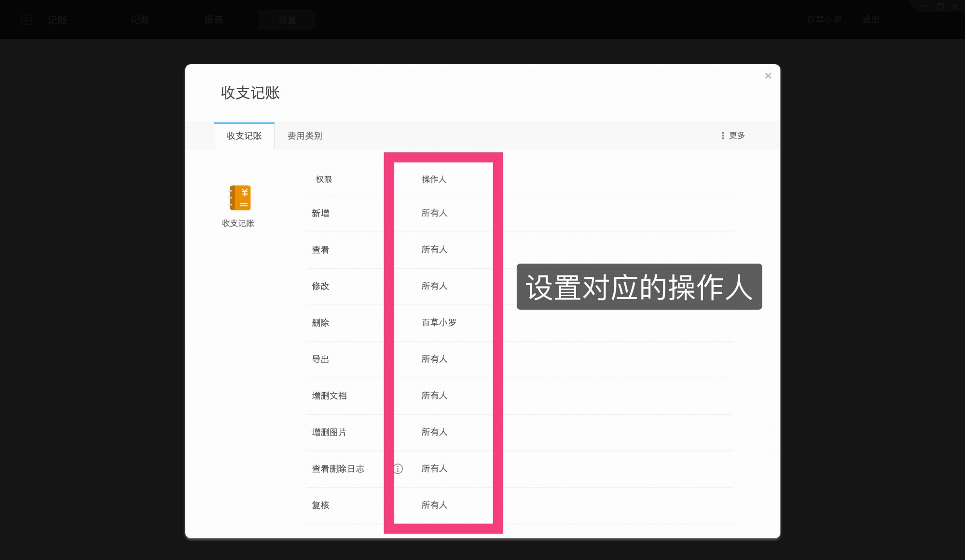Open the kebab menu next to 更多

pyautogui.click(x=722, y=136)
